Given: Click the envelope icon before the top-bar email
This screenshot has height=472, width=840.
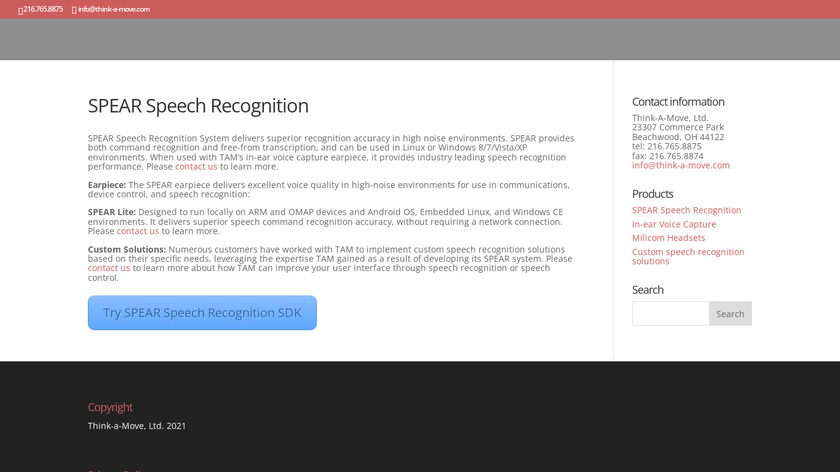Looking at the screenshot, I should 74,10.
